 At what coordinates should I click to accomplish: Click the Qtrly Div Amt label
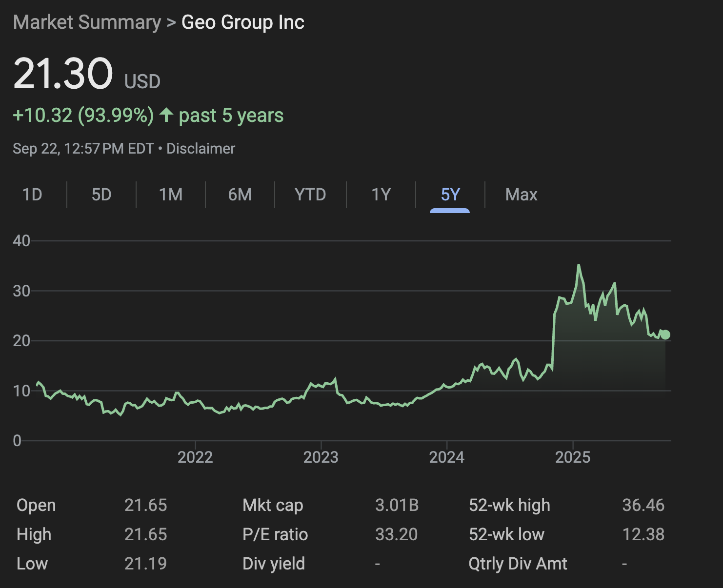[x=518, y=564]
